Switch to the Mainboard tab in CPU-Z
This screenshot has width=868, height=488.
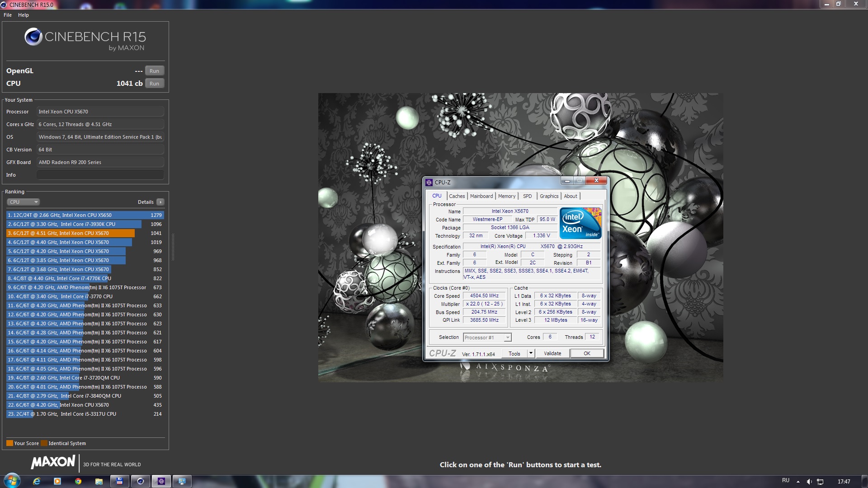(481, 196)
